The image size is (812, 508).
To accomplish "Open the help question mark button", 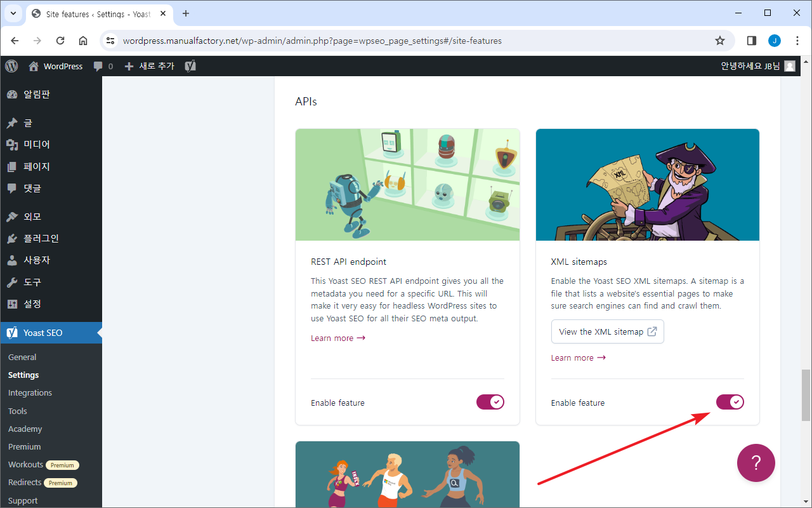I will (x=756, y=463).
